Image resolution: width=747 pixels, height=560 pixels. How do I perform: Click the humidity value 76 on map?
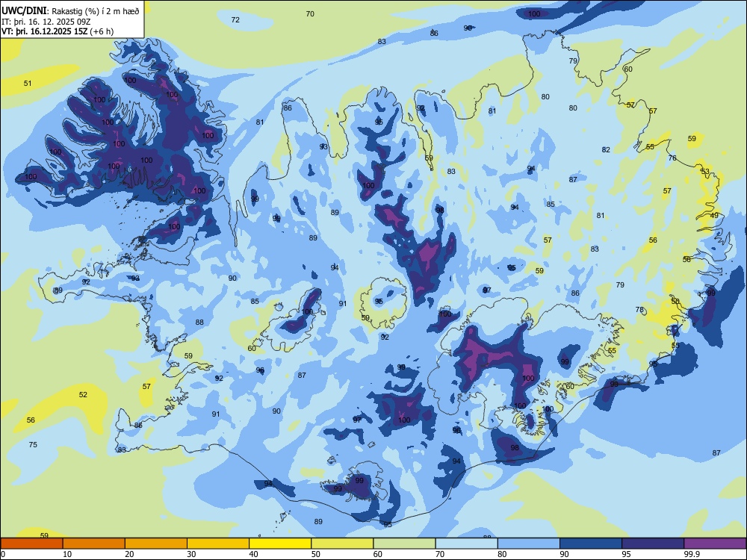coord(672,158)
